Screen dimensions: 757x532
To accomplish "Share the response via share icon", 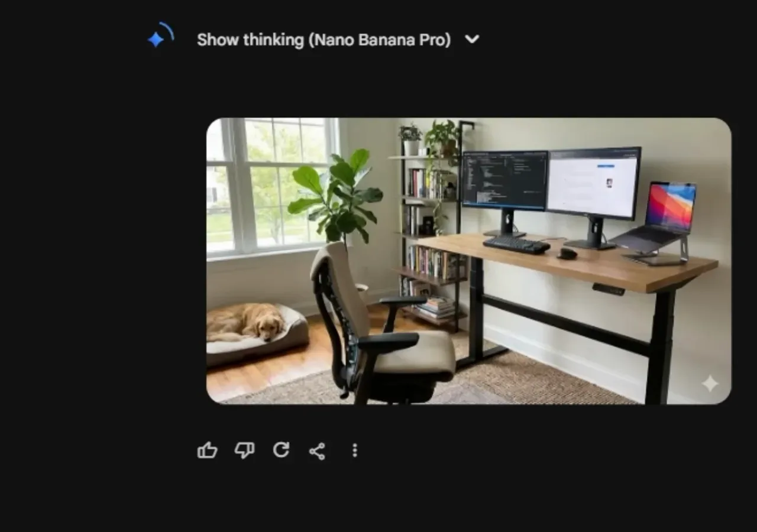I will (317, 451).
